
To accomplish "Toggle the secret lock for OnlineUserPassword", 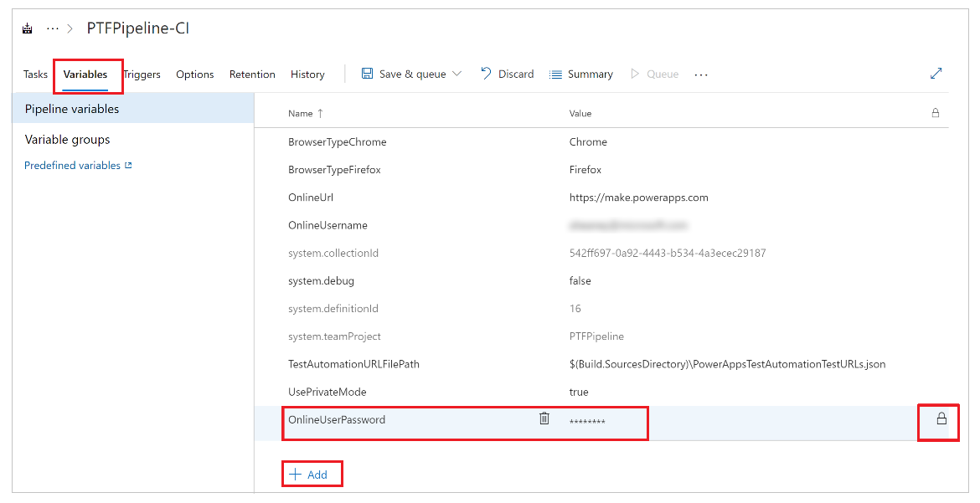I will point(941,419).
